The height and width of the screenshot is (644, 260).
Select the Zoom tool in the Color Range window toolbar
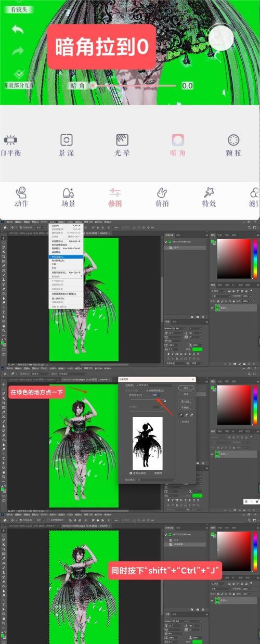[4, 476]
